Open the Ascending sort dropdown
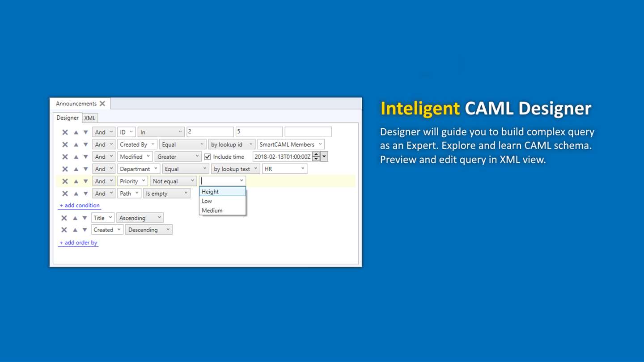This screenshot has width=644, height=362. pos(140,218)
